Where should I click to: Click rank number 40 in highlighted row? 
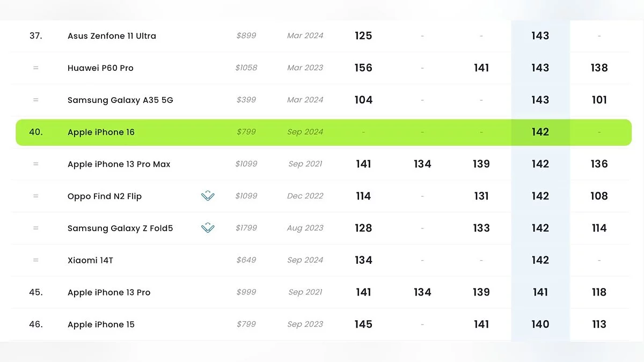coord(36,132)
